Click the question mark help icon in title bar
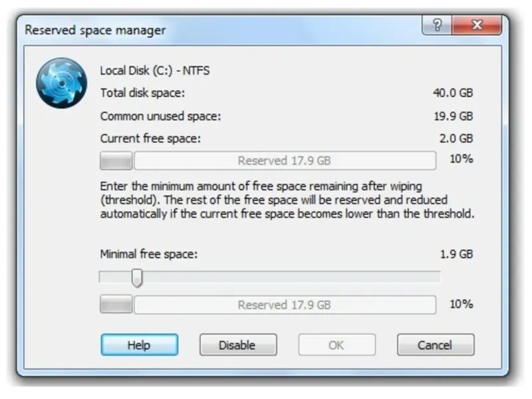The image size is (532, 399). (x=437, y=25)
